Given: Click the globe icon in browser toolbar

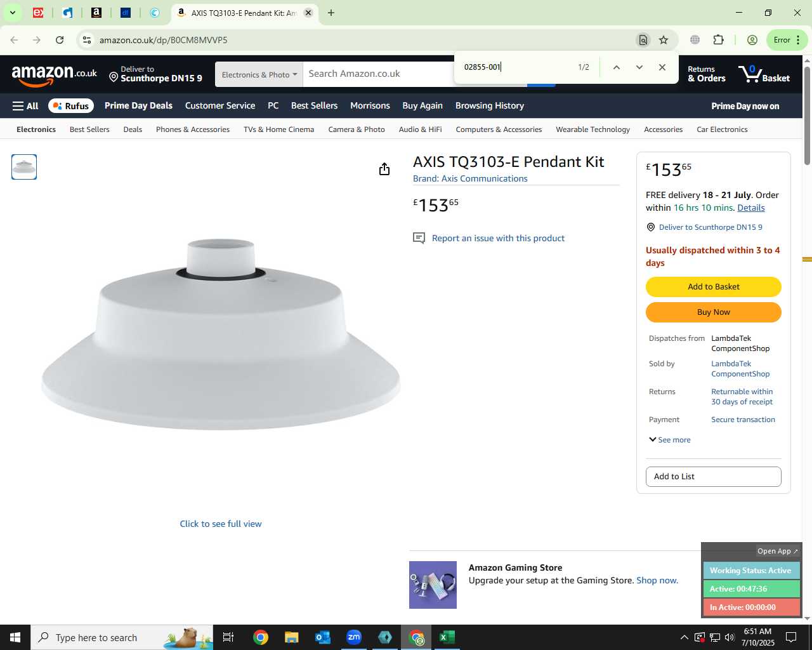Looking at the screenshot, I should [695, 40].
